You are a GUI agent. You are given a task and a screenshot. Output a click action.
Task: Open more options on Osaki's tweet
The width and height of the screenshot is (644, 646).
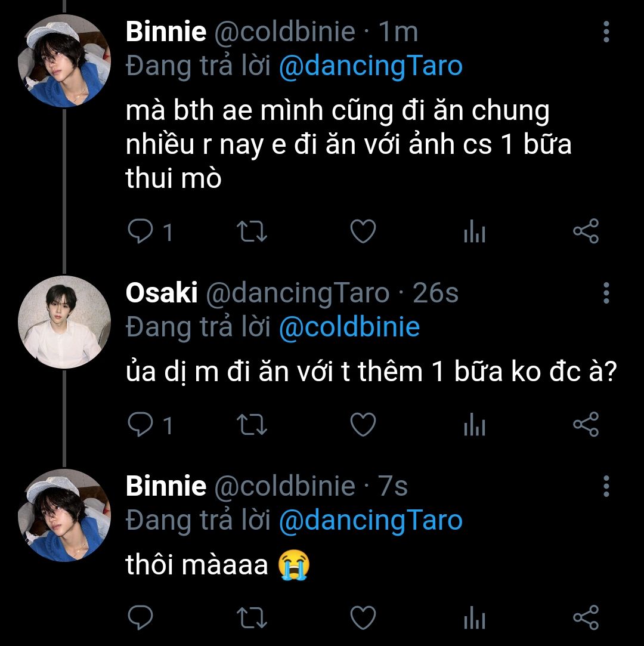(x=606, y=293)
